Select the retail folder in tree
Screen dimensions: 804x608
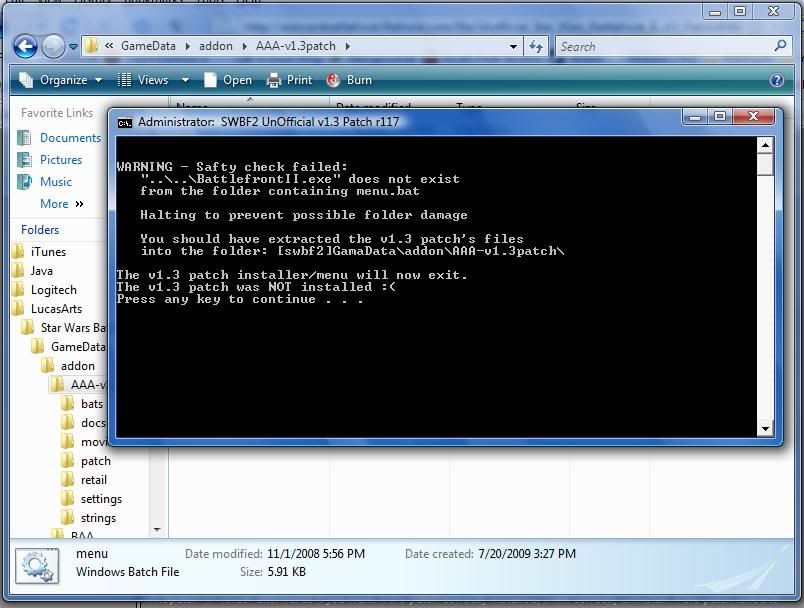93,480
